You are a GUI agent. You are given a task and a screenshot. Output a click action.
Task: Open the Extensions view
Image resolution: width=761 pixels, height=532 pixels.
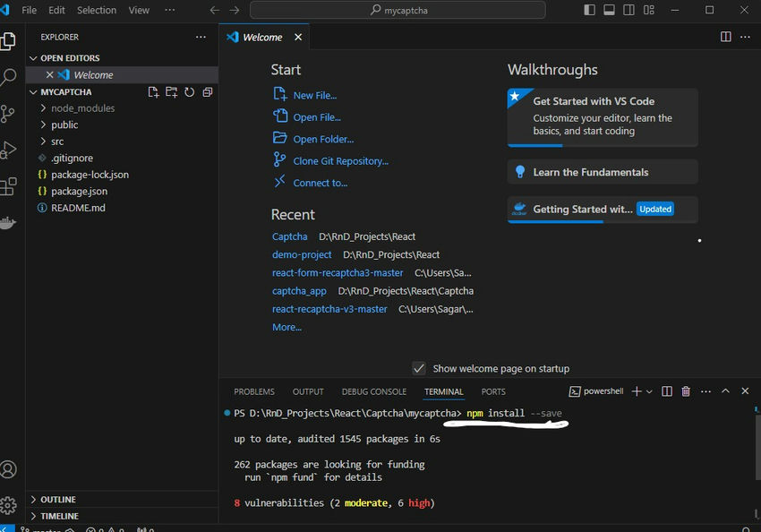coord(9,186)
